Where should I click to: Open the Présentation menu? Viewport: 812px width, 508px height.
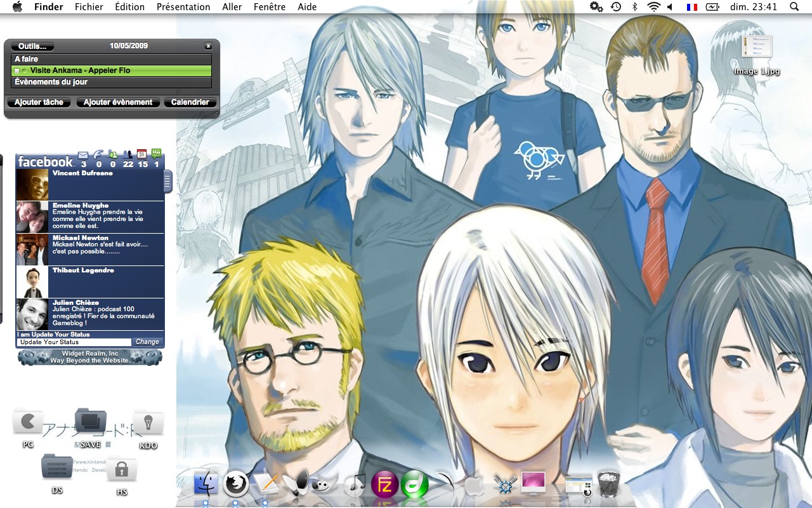183,7
